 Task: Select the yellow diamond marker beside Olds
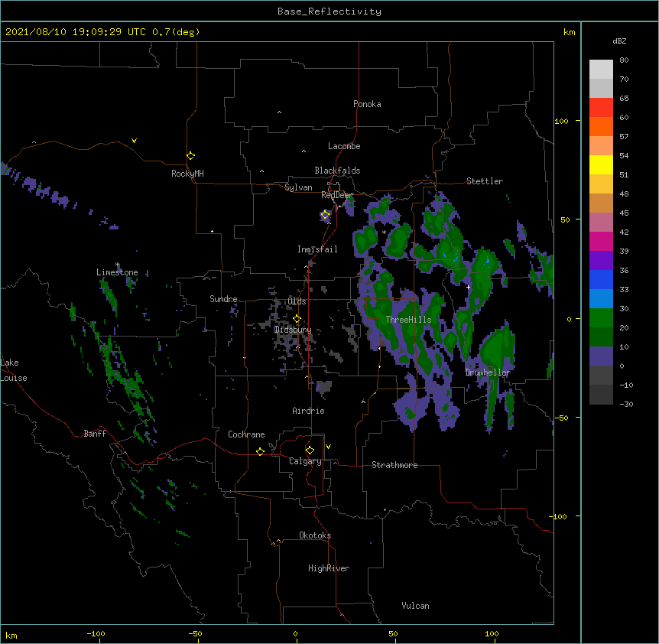pos(297,319)
